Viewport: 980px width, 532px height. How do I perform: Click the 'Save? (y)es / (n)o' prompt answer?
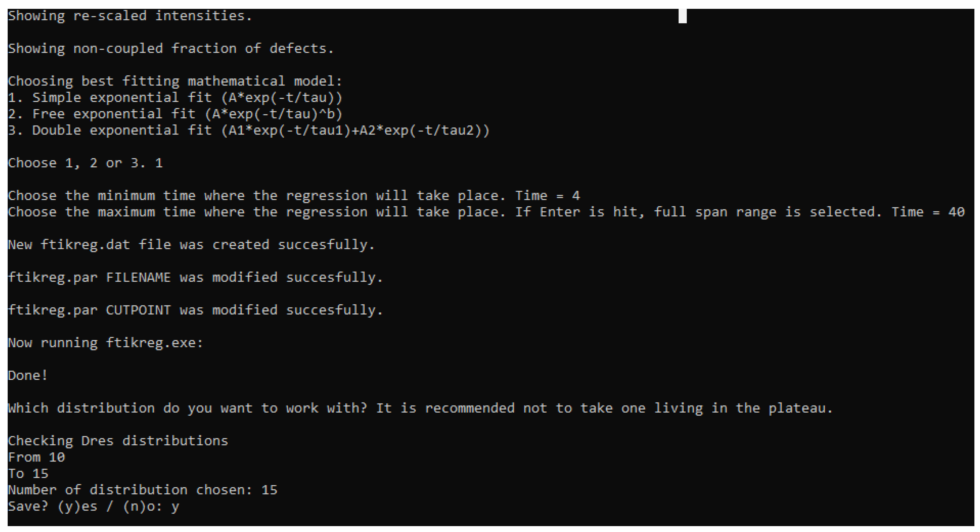tap(175, 507)
